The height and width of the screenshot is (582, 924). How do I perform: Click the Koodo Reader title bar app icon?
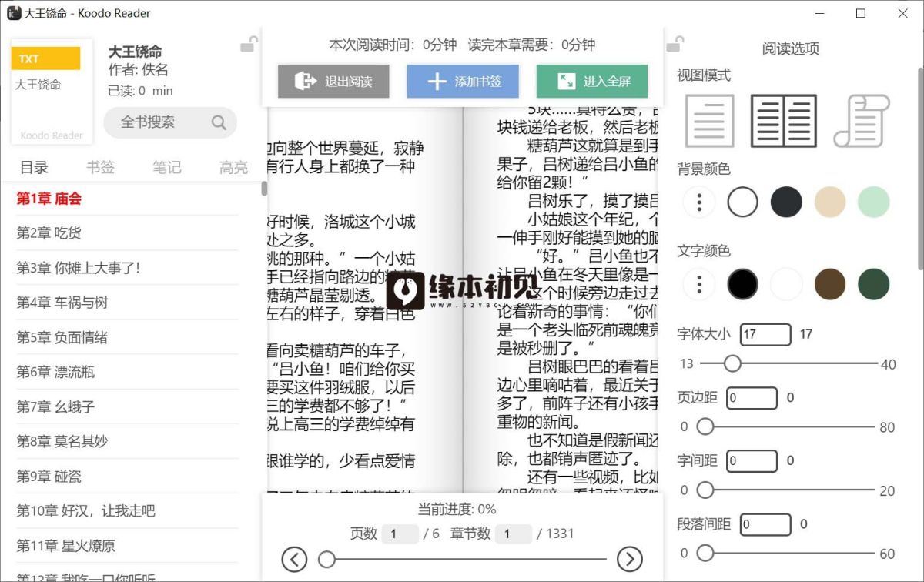pyautogui.click(x=14, y=13)
